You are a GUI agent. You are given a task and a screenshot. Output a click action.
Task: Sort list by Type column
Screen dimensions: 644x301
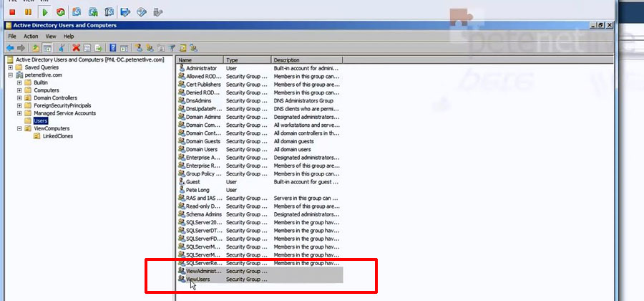point(248,60)
